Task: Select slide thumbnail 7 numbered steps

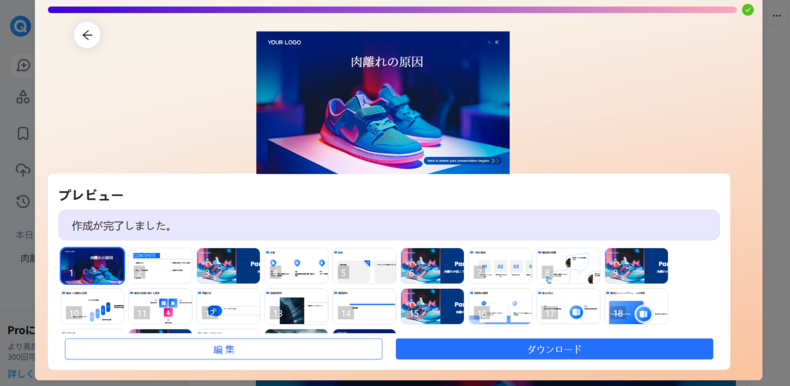Action: (x=500, y=266)
